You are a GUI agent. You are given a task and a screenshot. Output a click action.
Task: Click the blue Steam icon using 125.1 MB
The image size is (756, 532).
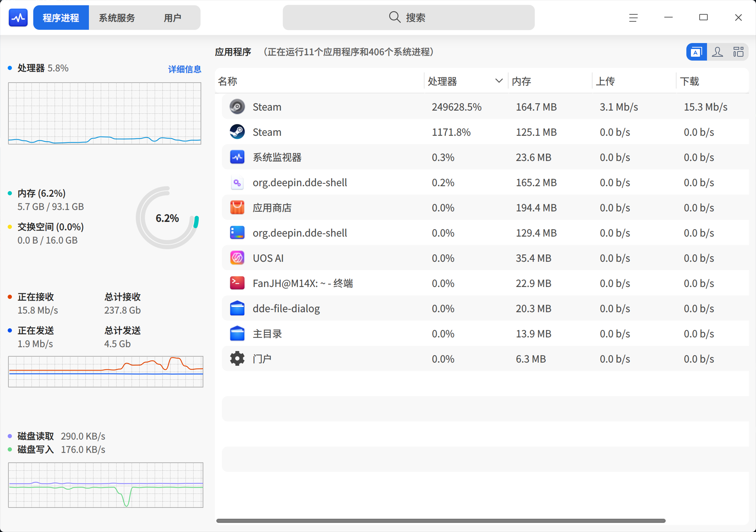[237, 132]
